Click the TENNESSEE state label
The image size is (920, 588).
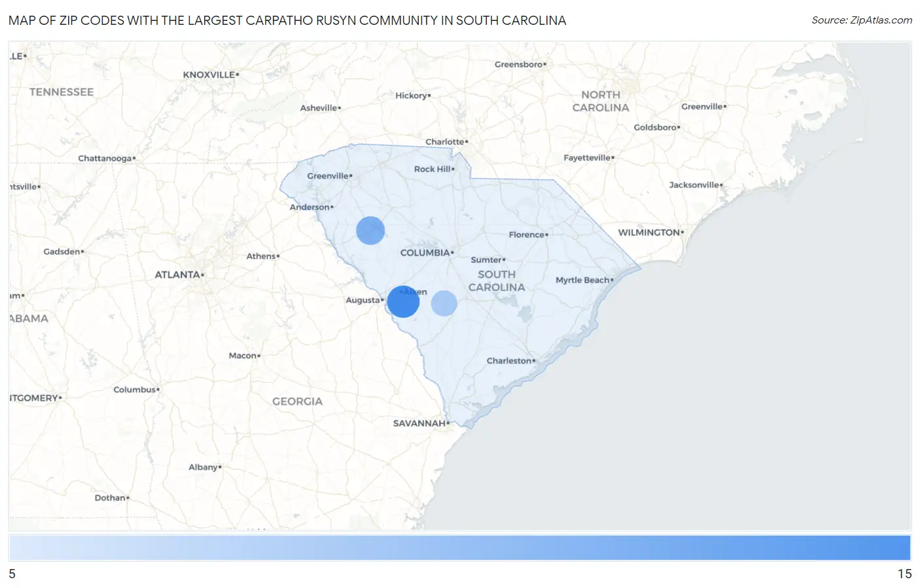[x=62, y=92]
